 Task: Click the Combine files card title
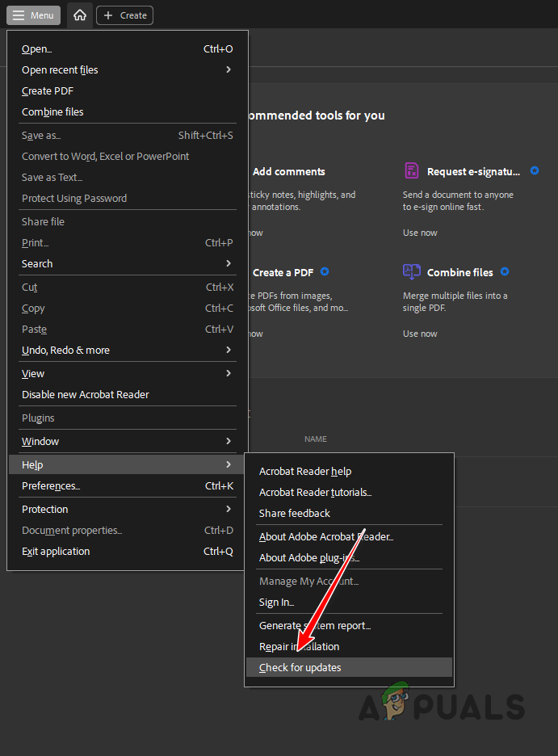click(x=459, y=272)
